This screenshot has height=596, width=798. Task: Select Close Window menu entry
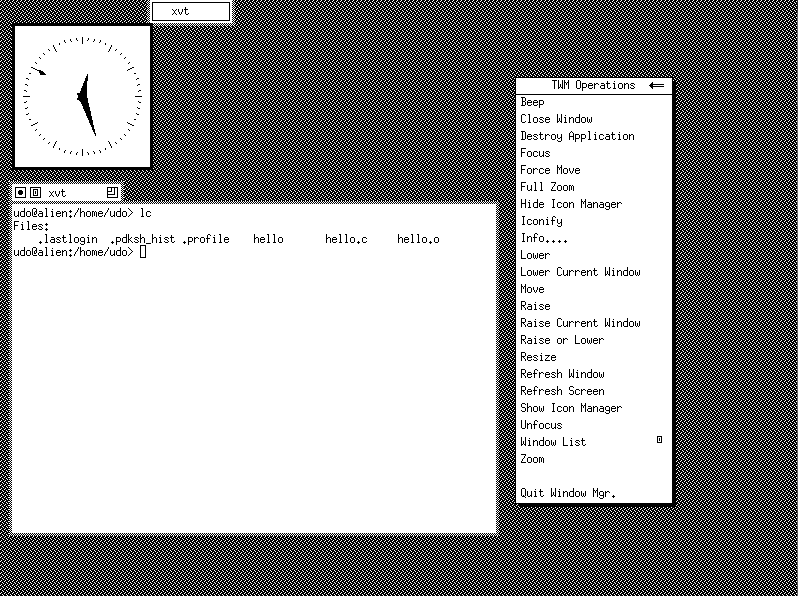click(594, 119)
